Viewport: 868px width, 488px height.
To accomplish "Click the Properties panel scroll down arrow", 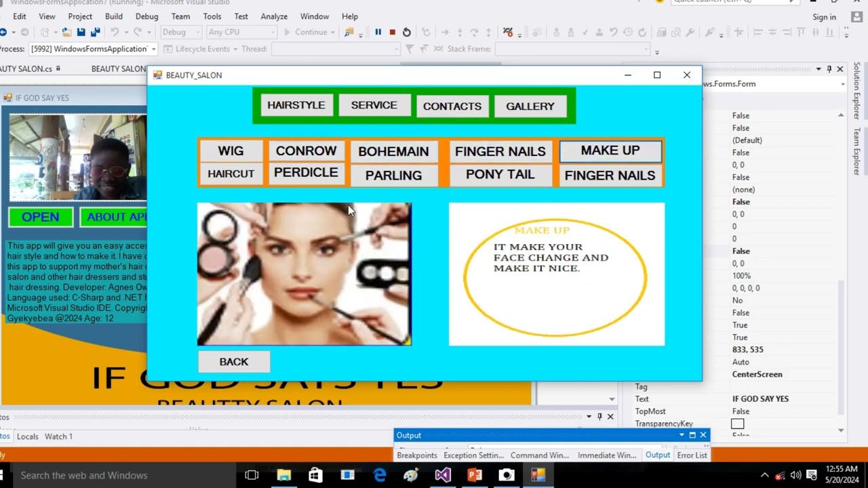I will coord(841,430).
